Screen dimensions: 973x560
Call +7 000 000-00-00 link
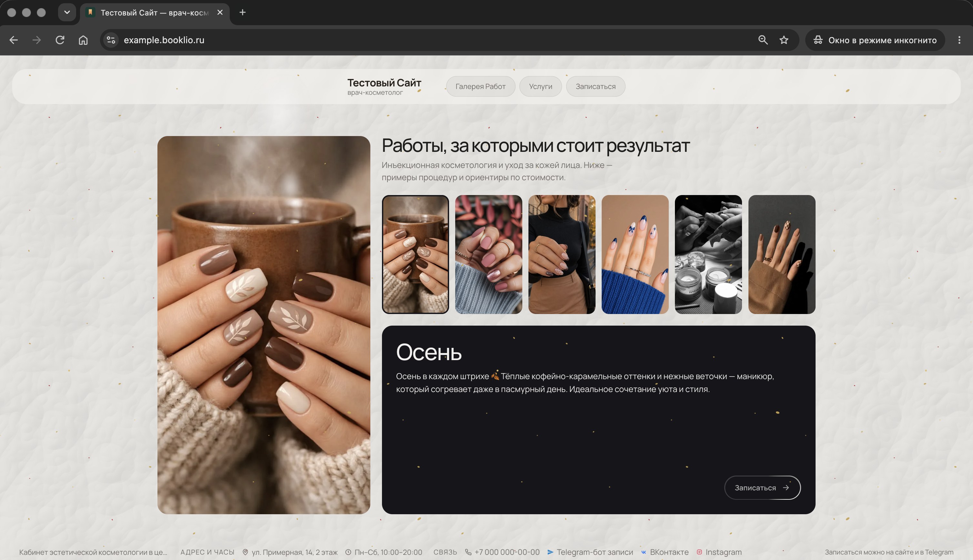507,552
